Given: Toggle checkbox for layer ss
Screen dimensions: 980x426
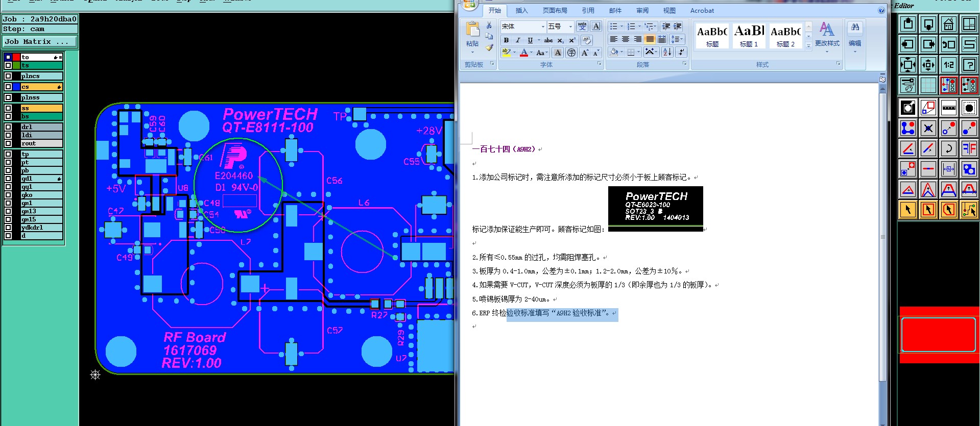Looking at the screenshot, I should point(8,108).
